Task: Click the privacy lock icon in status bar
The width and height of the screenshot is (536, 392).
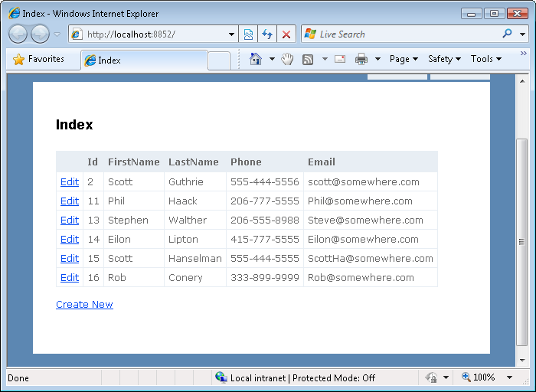Action: (x=431, y=377)
